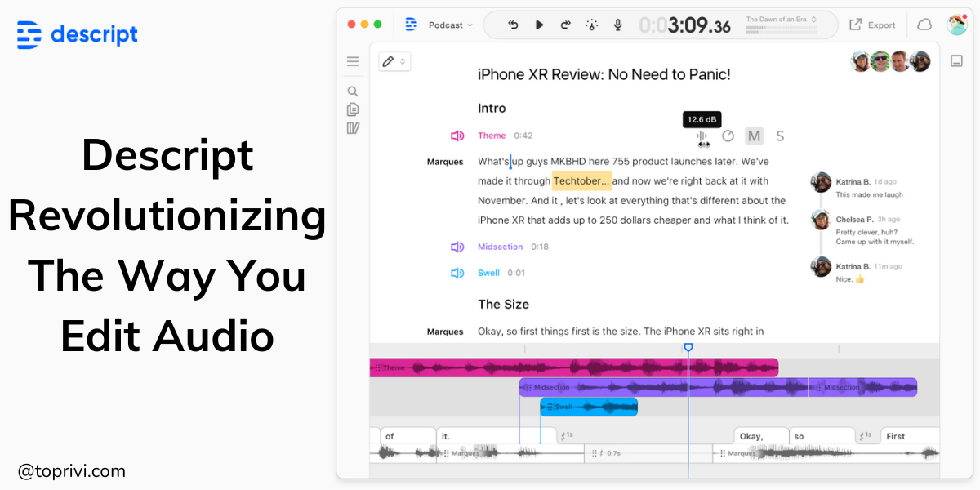Click the Intro section heading

[x=492, y=108]
